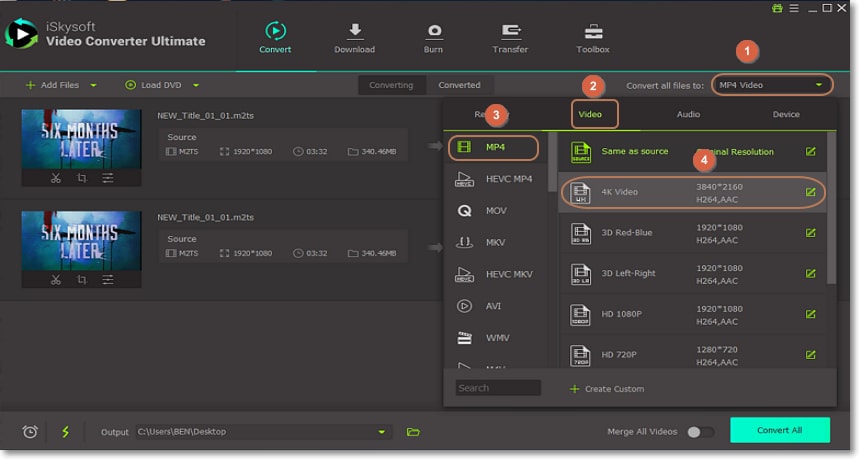Expand the Load DVD dropdown arrow

(196, 85)
